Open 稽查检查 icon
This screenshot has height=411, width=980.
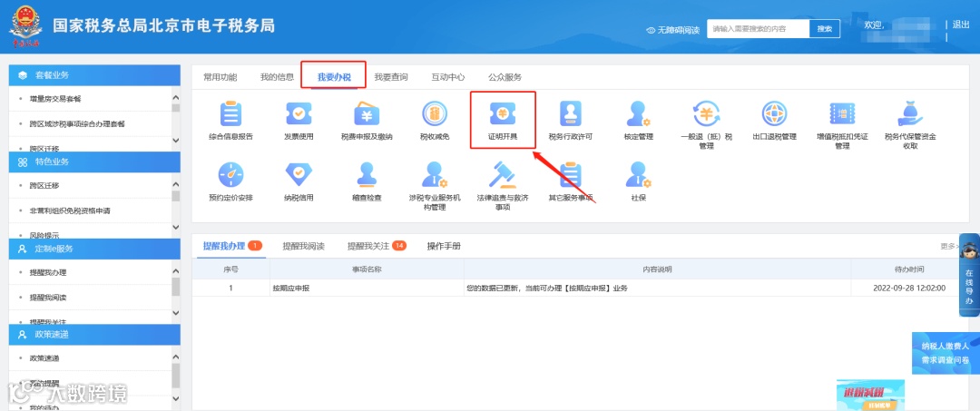(x=367, y=175)
